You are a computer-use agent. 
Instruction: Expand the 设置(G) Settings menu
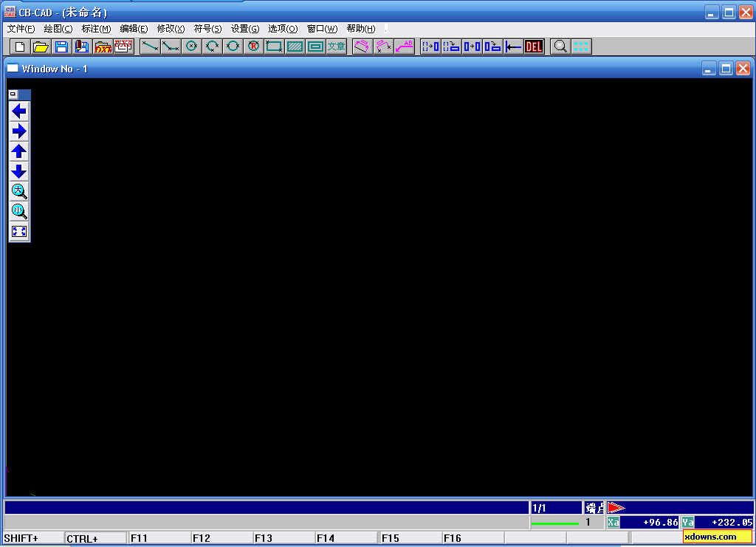pyautogui.click(x=245, y=29)
